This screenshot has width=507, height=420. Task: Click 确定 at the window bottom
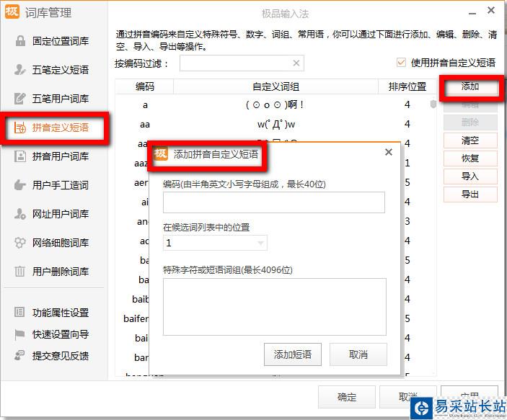pos(347,397)
